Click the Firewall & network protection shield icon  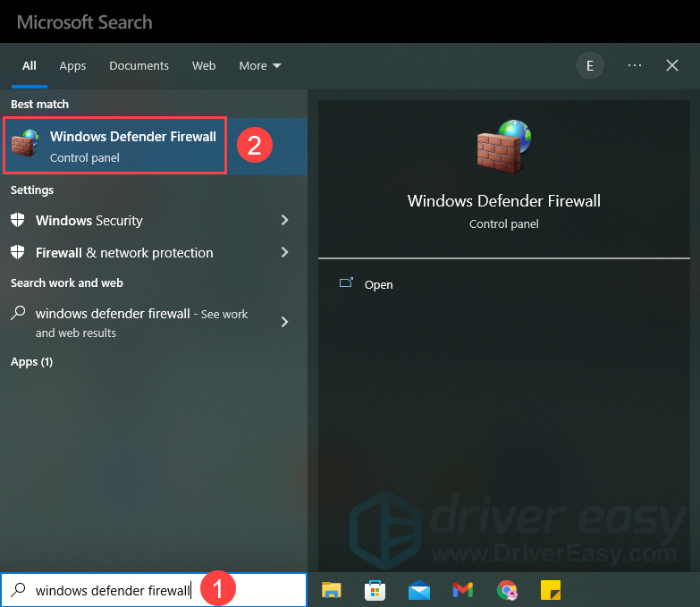(x=18, y=253)
